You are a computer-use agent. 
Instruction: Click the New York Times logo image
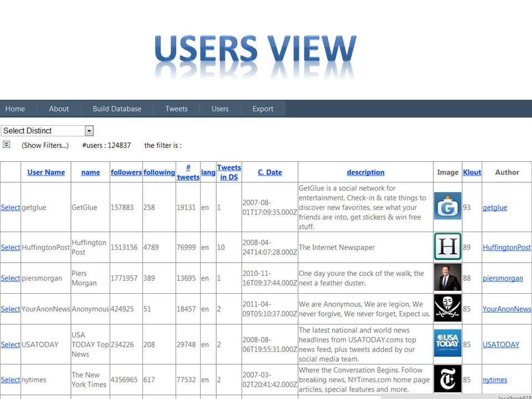(448, 378)
